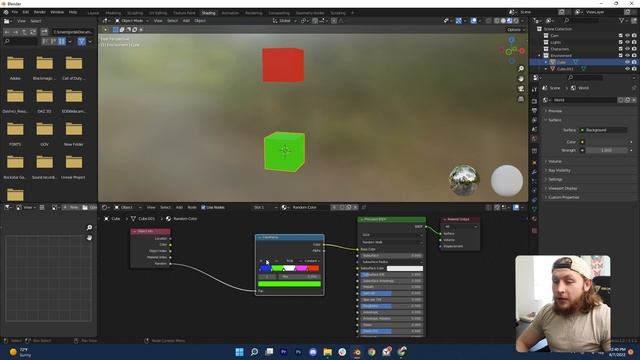Open the Window menu

tap(57, 12)
